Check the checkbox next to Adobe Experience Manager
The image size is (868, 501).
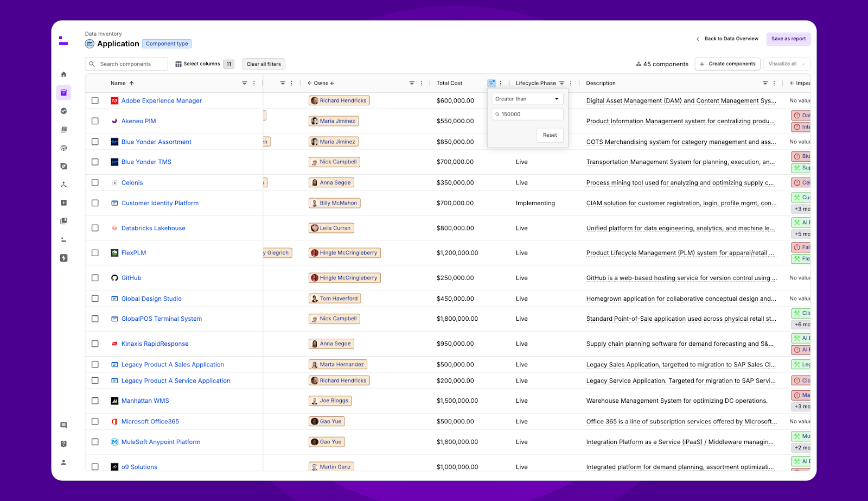[x=95, y=100]
